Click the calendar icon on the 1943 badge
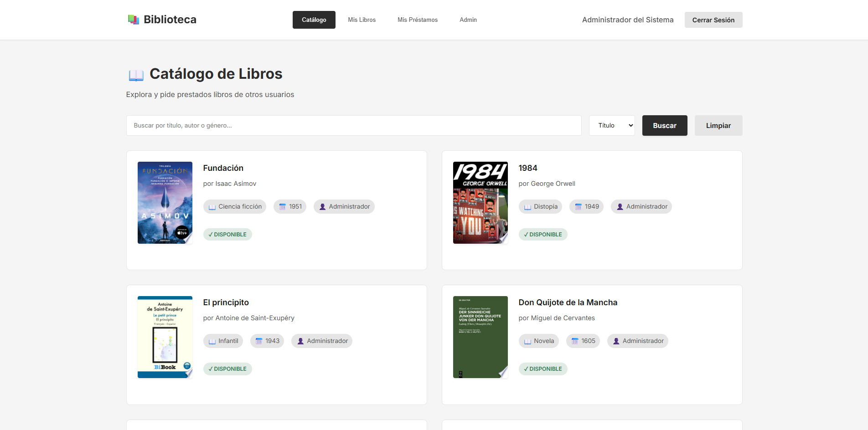 coord(258,341)
